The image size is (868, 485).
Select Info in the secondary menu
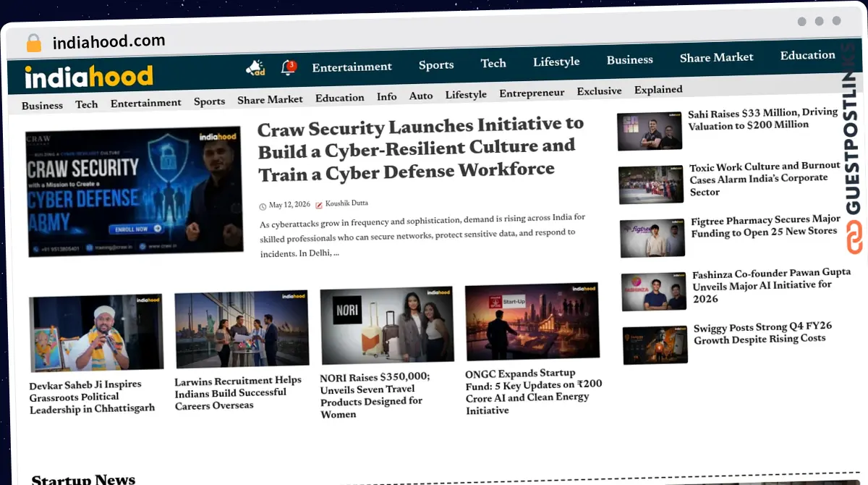click(386, 96)
